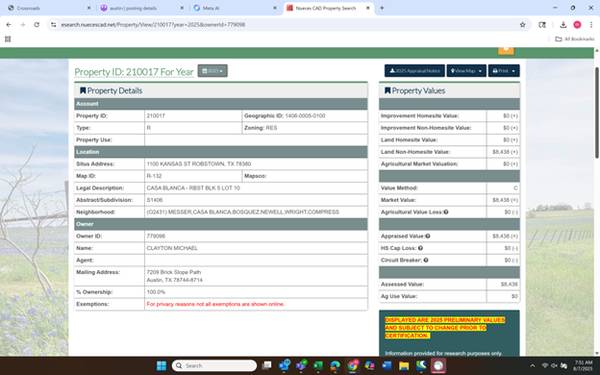The width and height of the screenshot is (600, 375).
Task: Expand the View Map dropdown
Action: point(466,71)
